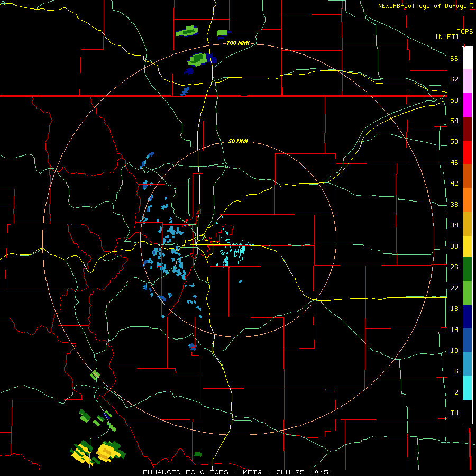Click the '66' legend value
476x476 pixels.
[x=454, y=58]
